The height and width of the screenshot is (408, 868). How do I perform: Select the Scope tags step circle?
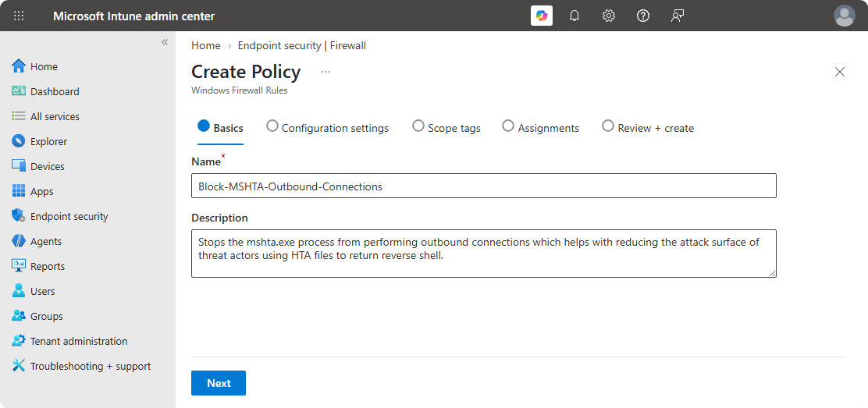point(418,126)
